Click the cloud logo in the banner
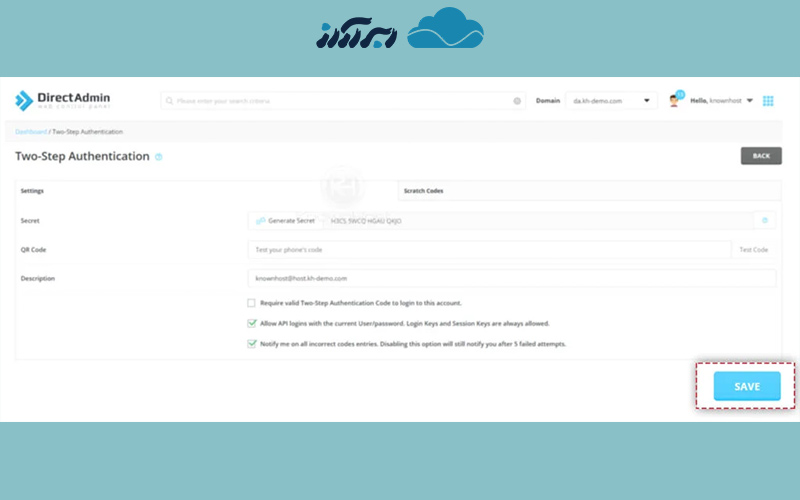 tap(446, 30)
